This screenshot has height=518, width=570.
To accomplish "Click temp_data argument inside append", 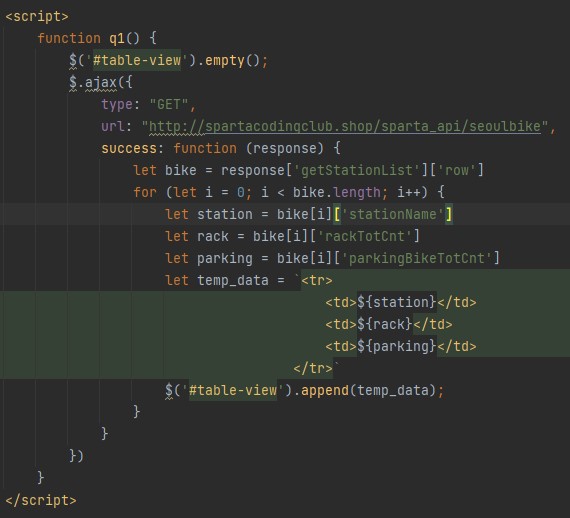I will (393, 390).
